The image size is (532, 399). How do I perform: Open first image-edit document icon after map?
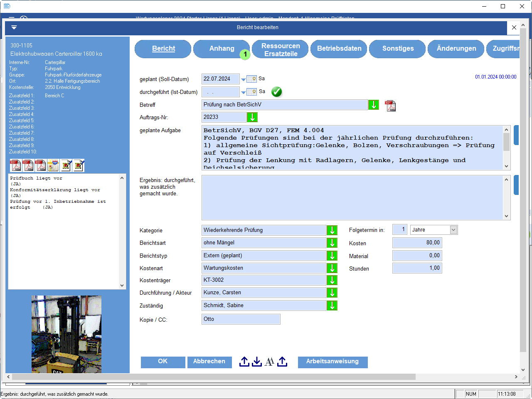coord(66,165)
